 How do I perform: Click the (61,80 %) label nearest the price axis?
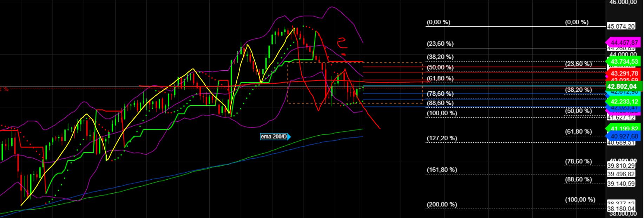point(578,132)
